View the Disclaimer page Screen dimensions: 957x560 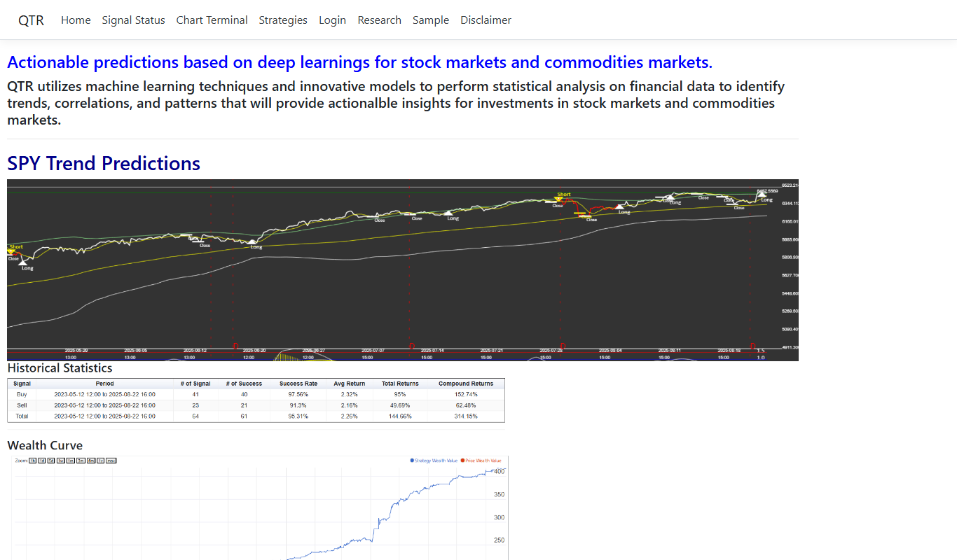click(x=486, y=20)
